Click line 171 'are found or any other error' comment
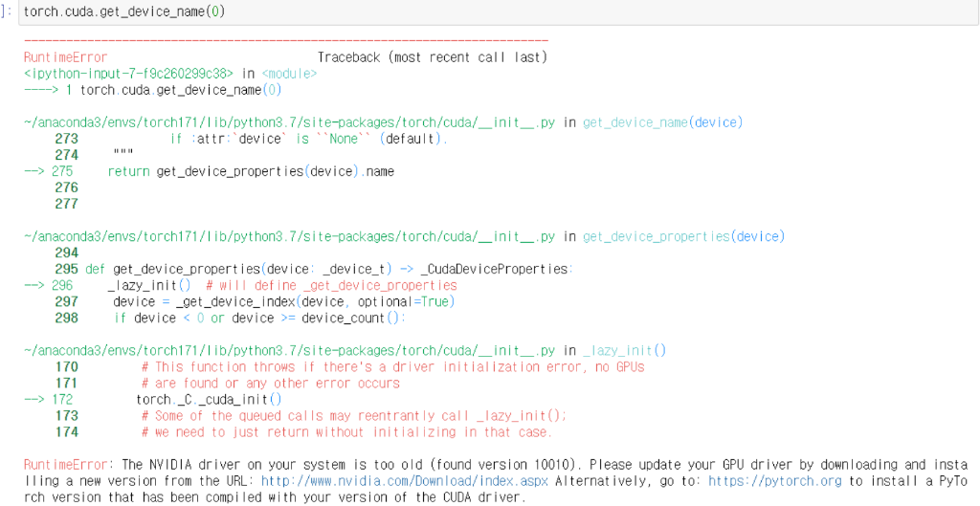This screenshot has height=506, width=980. pos(271,383)
